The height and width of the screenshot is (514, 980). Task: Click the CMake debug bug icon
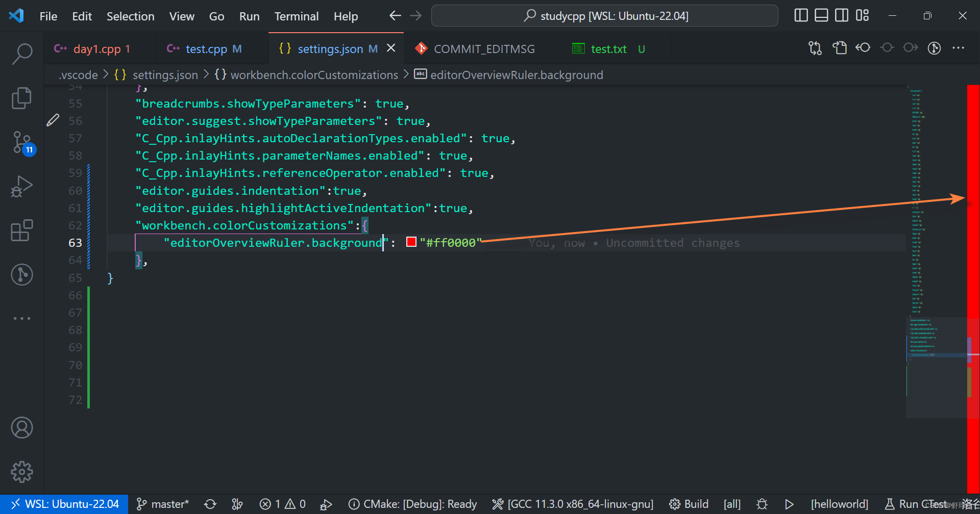tap(762, 504)
